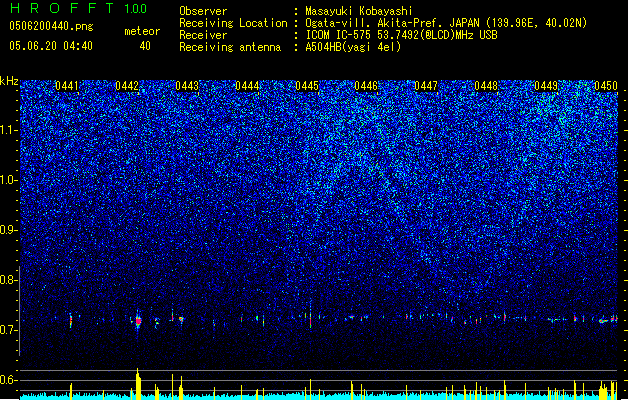Click the Receiving Location label

click(x=233, y=23)
